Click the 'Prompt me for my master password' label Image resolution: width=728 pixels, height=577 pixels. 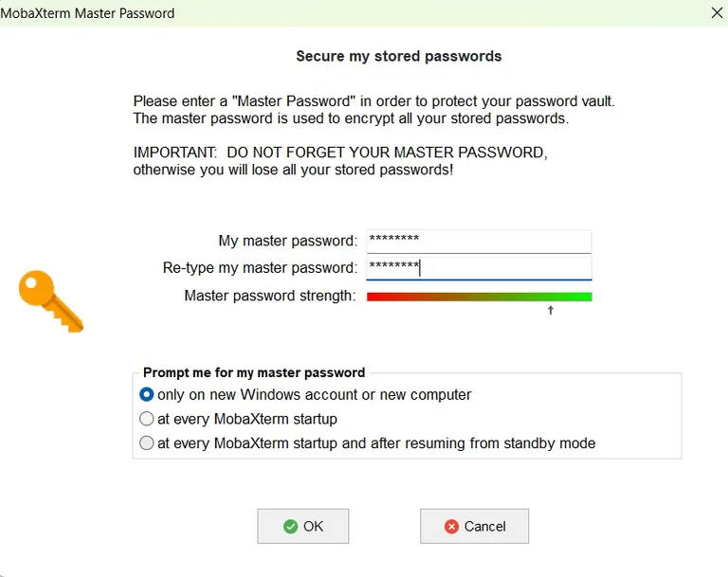click(x=253, y=372)
